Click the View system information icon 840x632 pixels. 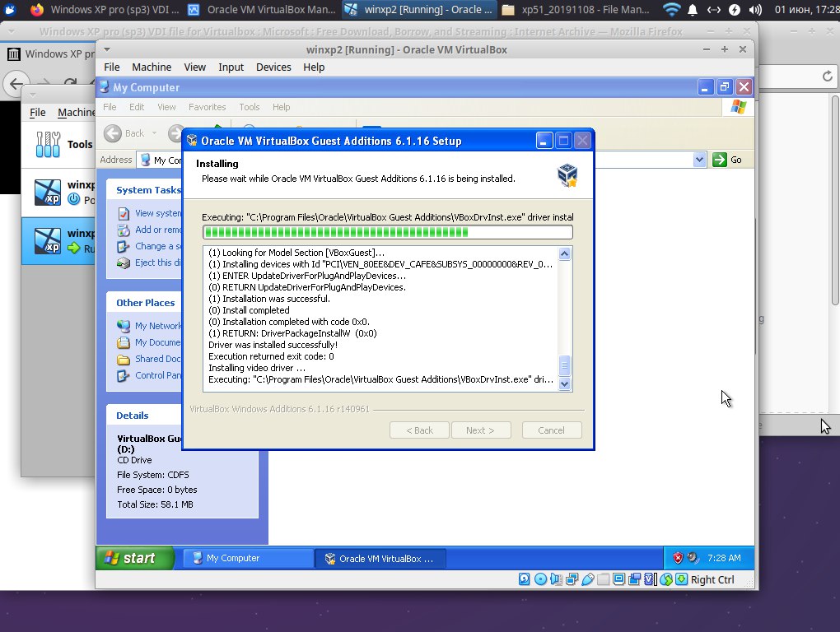(124, 213)
